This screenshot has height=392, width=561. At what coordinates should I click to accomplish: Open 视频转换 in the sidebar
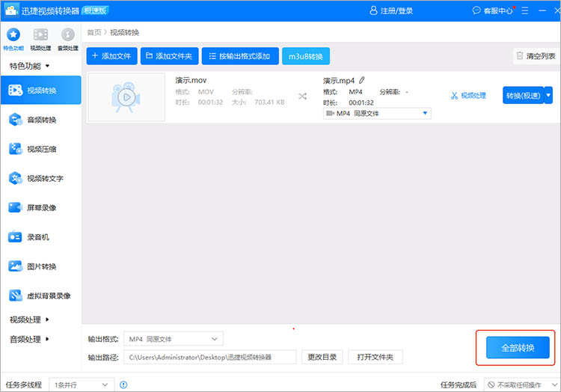pyautogui.click(x=41, y=90)
